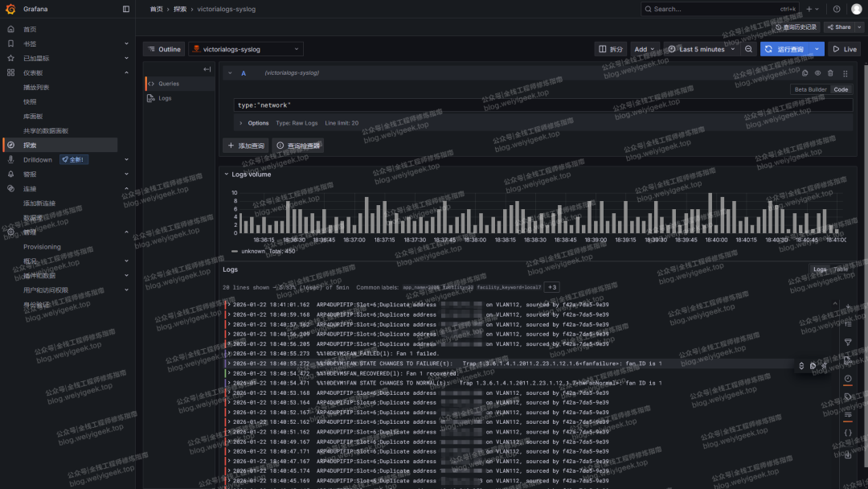
Task: Open 查询历史记录 query history
Action: (796, 27)
